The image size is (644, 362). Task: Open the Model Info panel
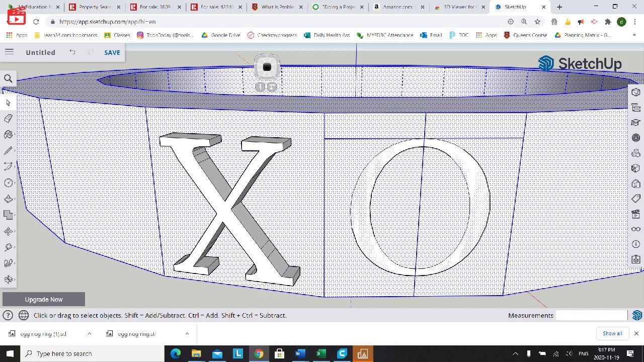(x=636, y=244)
